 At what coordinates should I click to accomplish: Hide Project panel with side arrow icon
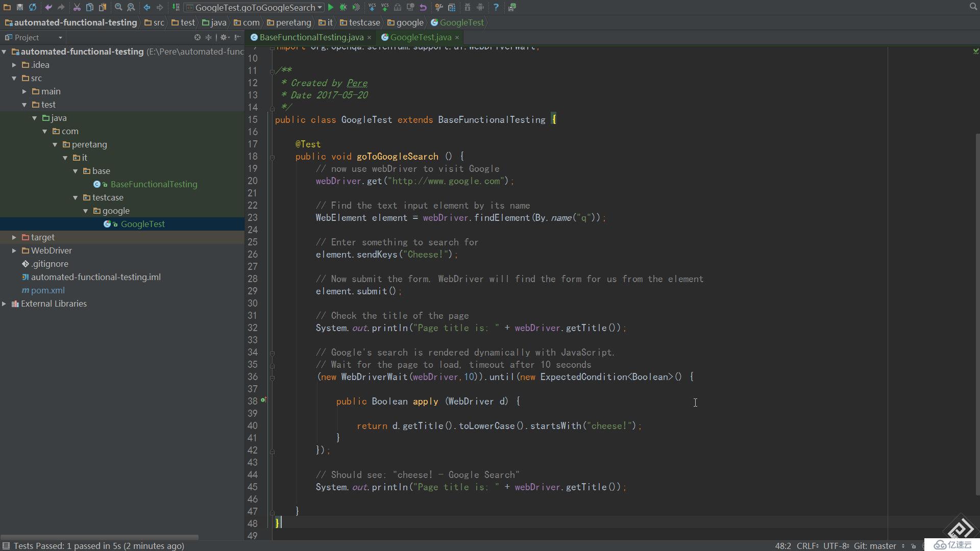[x=238, y=37]
